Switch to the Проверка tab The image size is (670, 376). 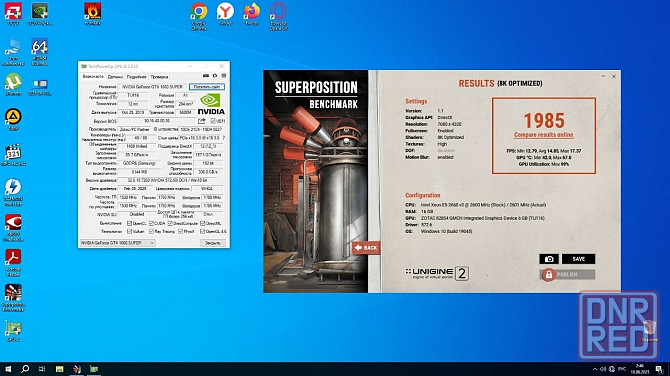point(159,77)
